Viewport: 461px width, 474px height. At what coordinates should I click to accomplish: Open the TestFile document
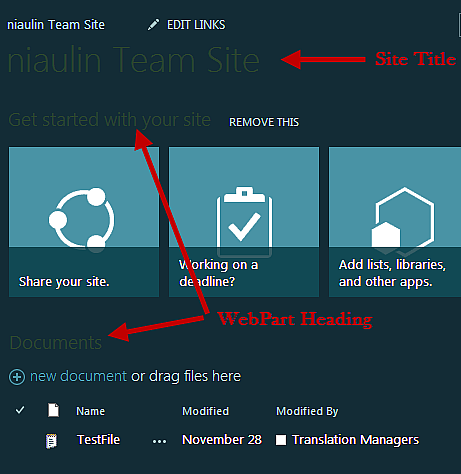pos(98,440)
